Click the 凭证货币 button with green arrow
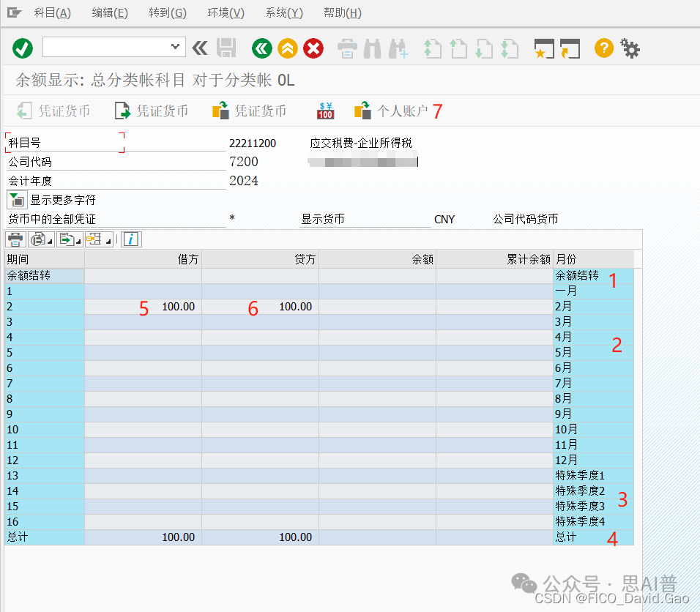Viewport: 700px width, 612px height. pos(152,111)
